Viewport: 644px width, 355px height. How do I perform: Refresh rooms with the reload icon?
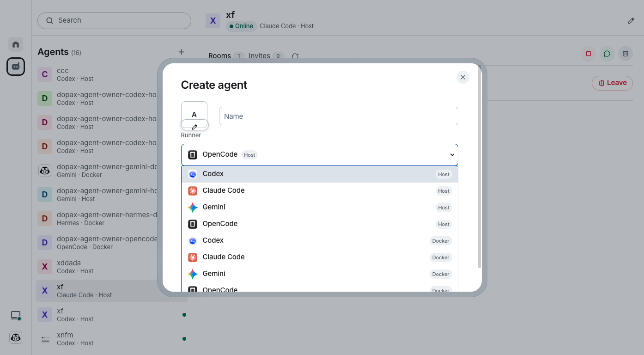(x=295, y=56)
